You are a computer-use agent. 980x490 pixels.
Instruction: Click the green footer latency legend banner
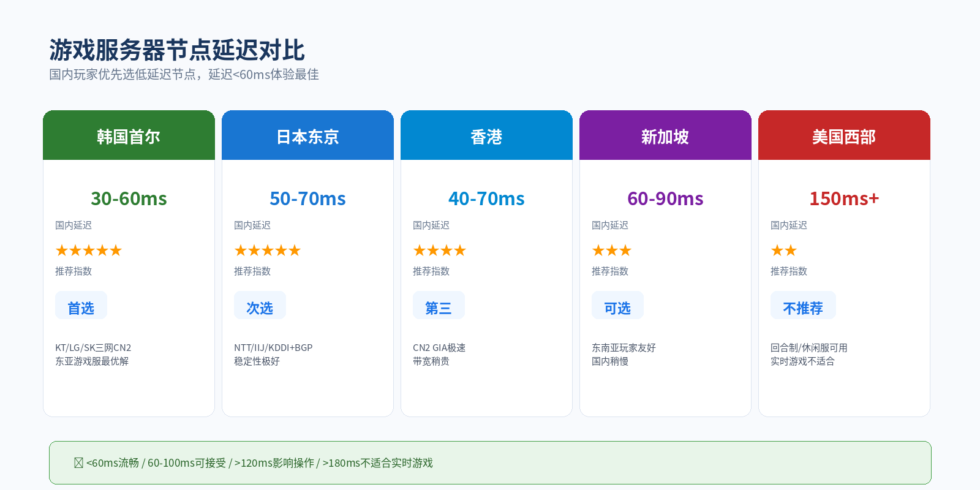click(x=490, y=462)
